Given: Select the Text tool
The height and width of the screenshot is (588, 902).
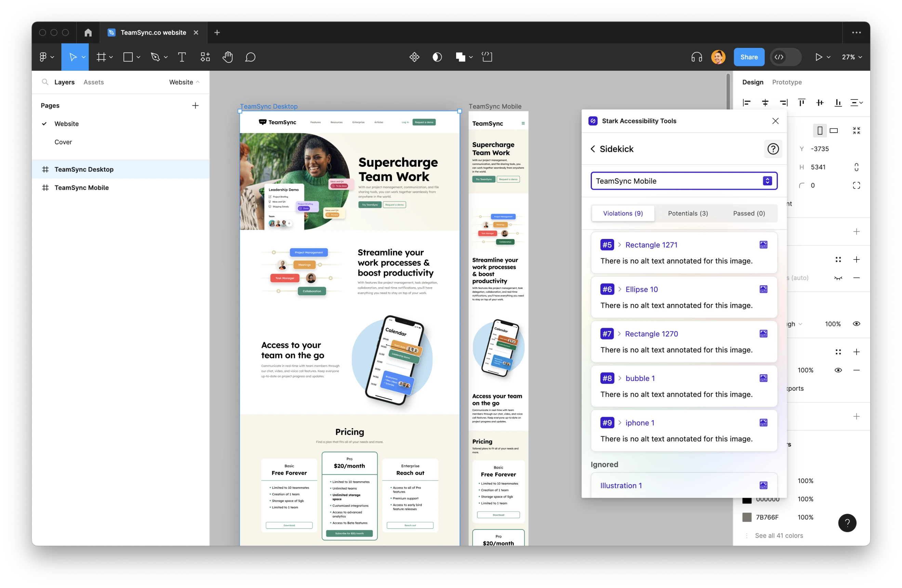Looking at the screenshot, I should point(182,57).
